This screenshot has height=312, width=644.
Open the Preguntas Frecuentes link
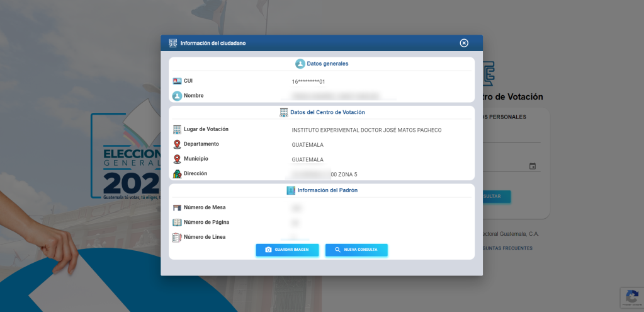click(x=507, y=248)
